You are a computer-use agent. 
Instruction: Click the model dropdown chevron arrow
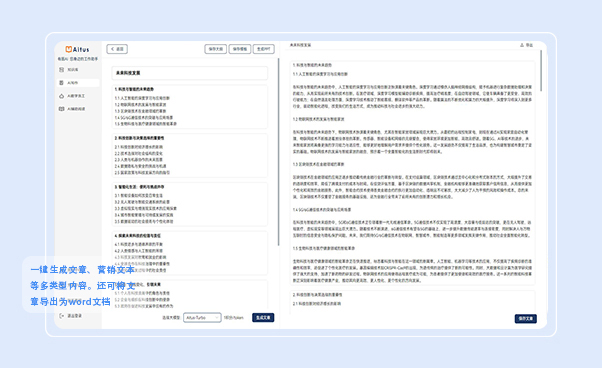217,318
